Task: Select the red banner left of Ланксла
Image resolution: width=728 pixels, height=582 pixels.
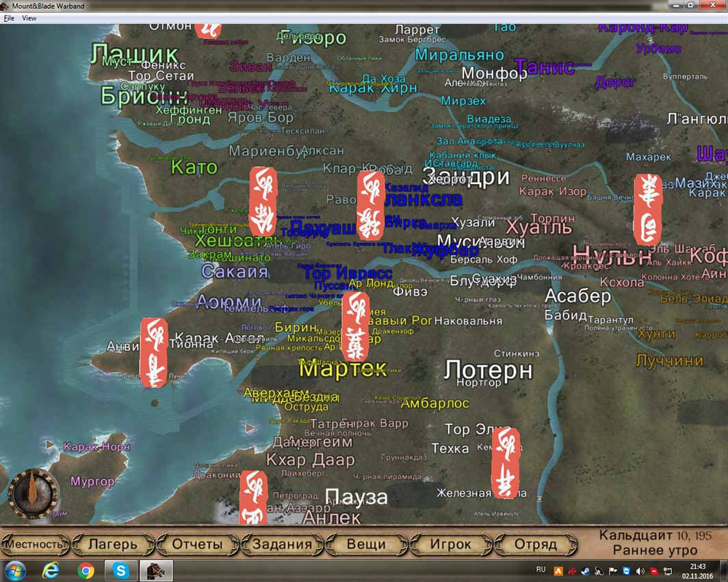Action: tap(371, 205)
